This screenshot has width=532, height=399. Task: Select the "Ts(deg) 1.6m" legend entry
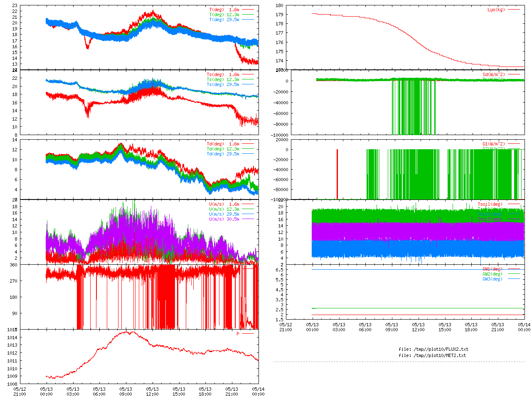[x=223, y=74]
